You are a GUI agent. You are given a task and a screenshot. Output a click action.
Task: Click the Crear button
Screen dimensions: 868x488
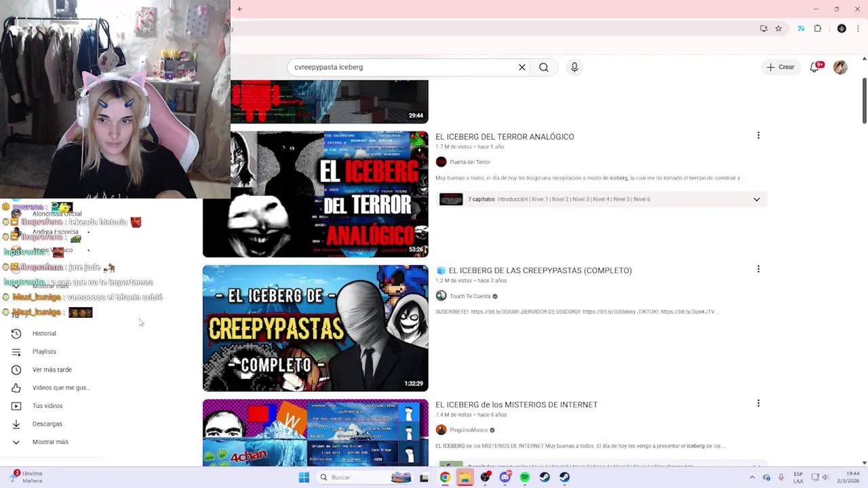point(781,67)
